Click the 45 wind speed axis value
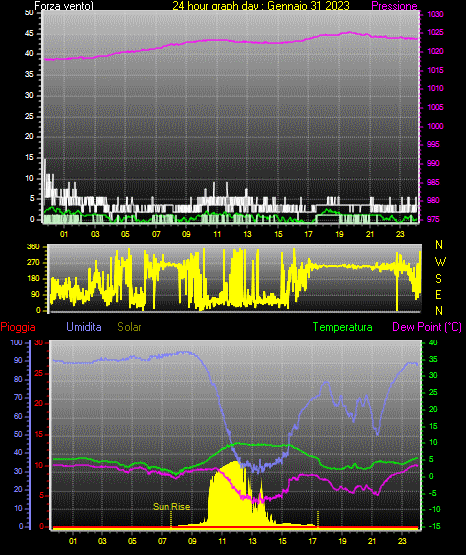 (x=29, y=34)
